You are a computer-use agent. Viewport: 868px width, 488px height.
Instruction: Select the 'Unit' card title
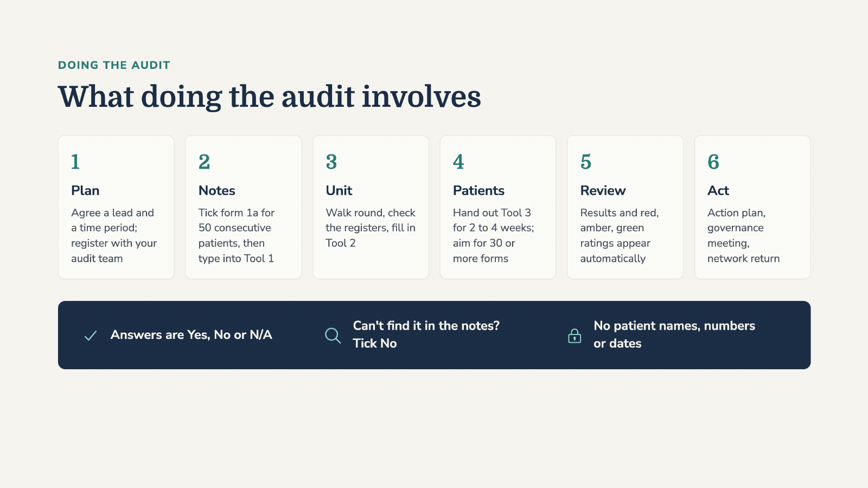click(339, 191)
